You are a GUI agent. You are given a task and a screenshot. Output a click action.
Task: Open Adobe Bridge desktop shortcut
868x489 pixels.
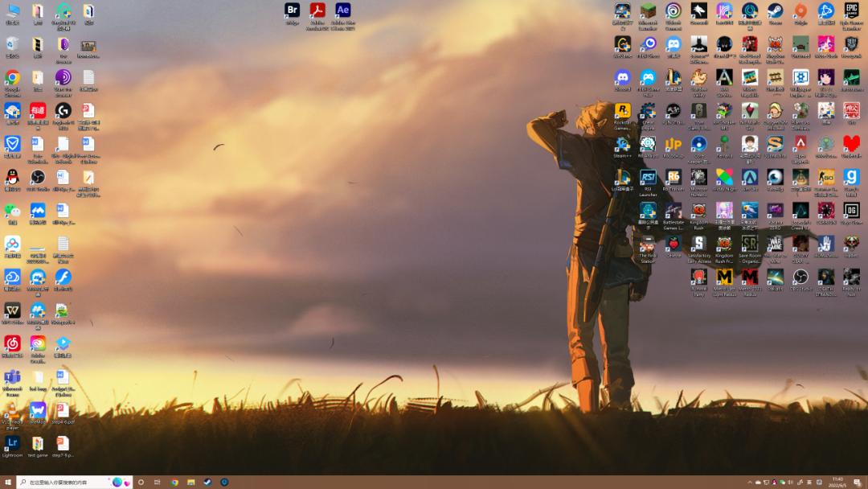coord(293,11)
